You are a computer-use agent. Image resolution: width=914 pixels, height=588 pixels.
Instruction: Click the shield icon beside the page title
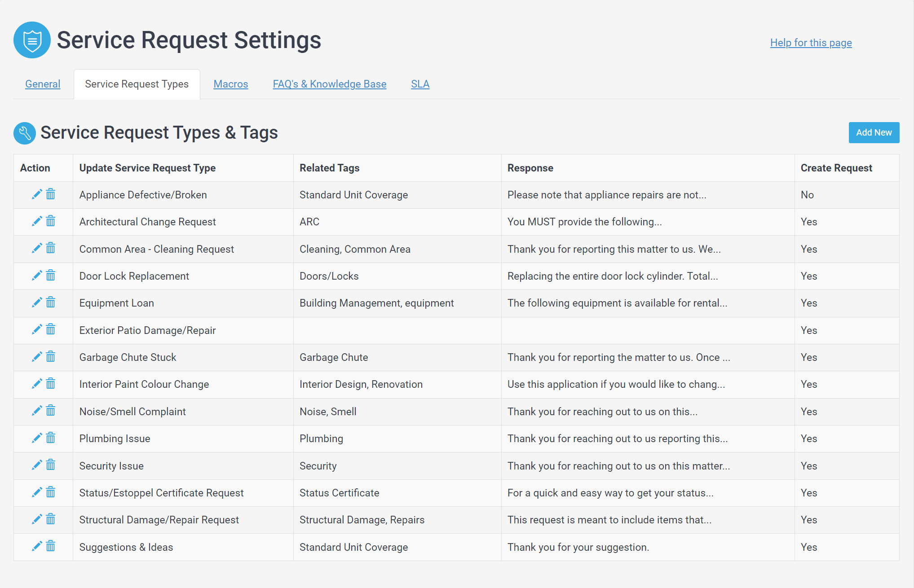click(x=32, y=40)
